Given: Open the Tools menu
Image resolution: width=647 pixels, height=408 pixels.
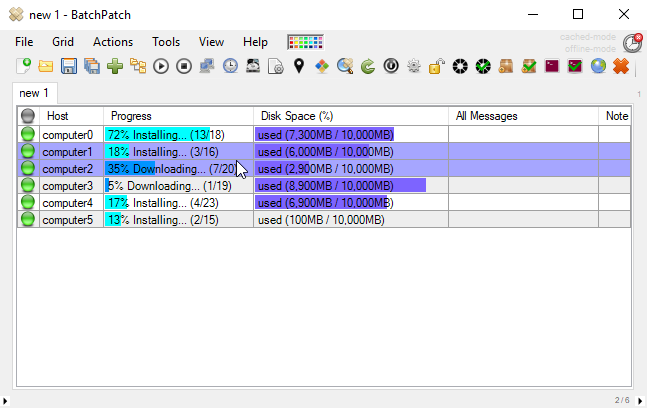Looking at the screenshot, I should point(166,42).
